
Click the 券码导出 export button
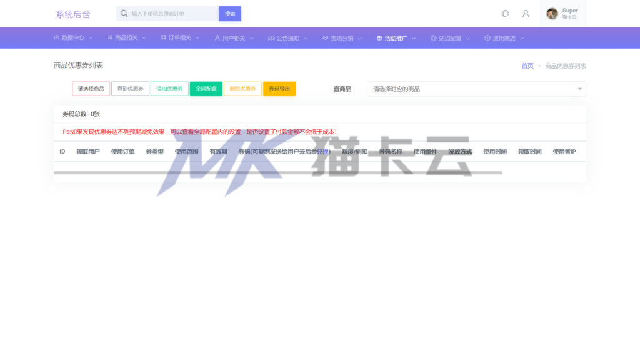tap(279, 89)
